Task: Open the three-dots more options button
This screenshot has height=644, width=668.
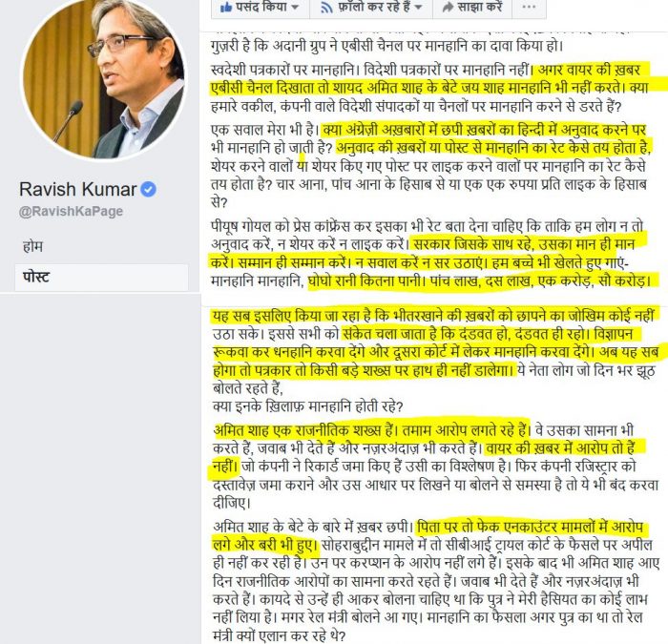Action: point(529,8)
